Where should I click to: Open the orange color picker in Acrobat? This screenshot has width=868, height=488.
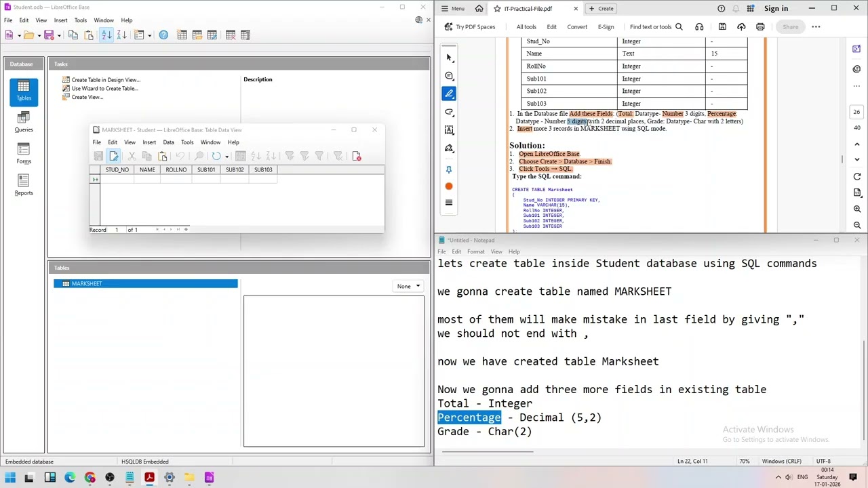pyautogui.click(x=449, y=186)
